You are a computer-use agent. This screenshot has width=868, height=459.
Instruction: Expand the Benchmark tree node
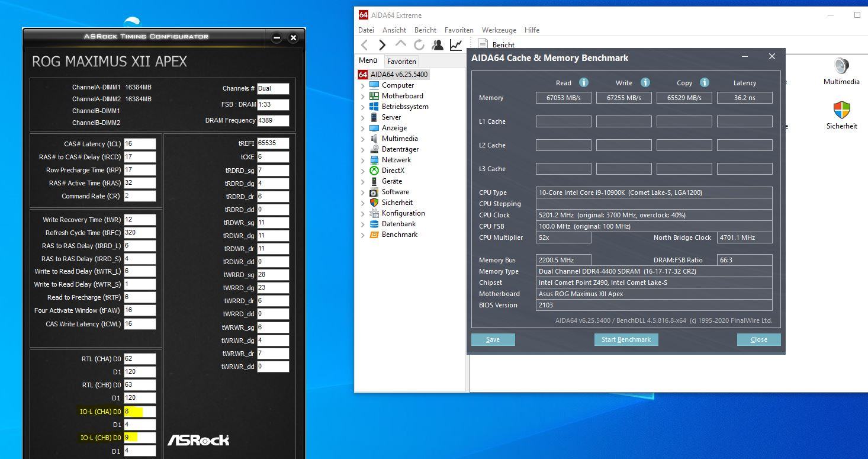click(x=363, y=235)
